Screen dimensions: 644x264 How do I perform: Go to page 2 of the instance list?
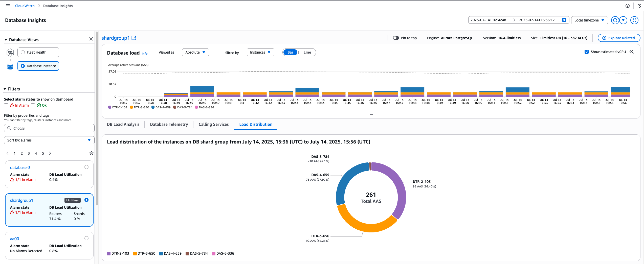[21, 153]
